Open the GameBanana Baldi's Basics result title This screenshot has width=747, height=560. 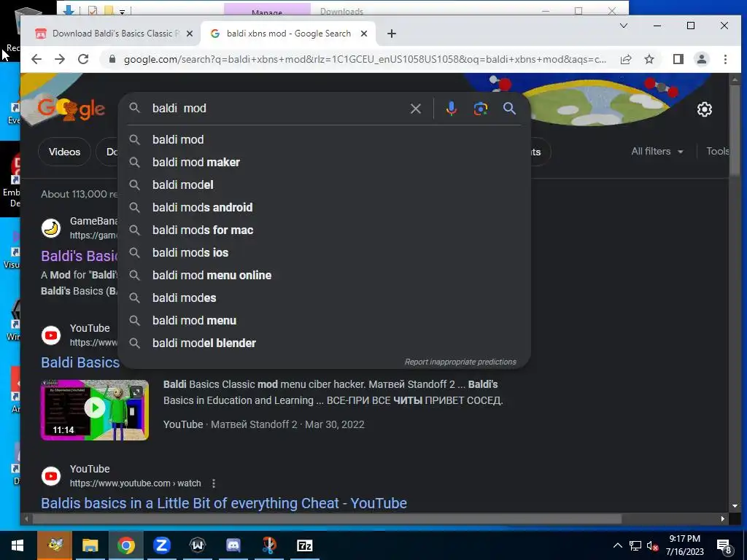click(80, 256)
